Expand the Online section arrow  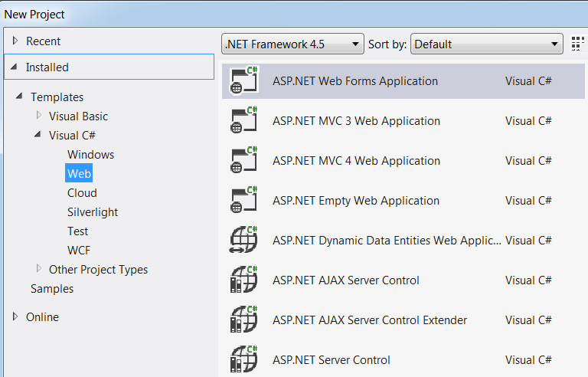pyautogui.click(x=15, y=316)
